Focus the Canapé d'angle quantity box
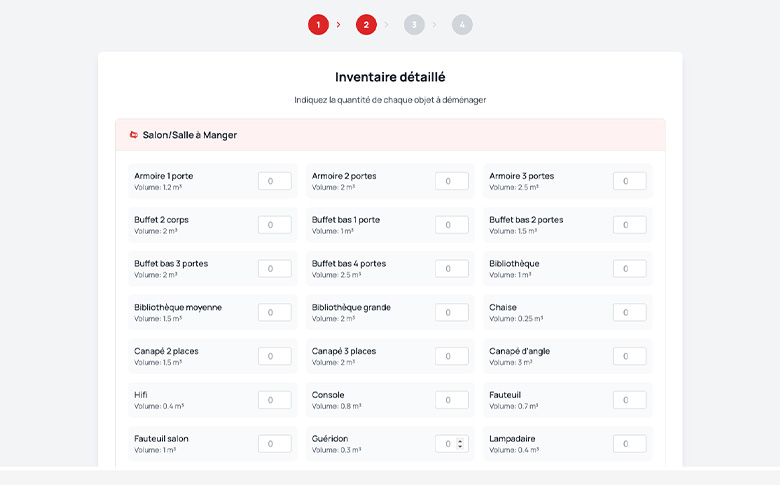Image resolution: width=780 pixels, height=485 pixels. 629,356
